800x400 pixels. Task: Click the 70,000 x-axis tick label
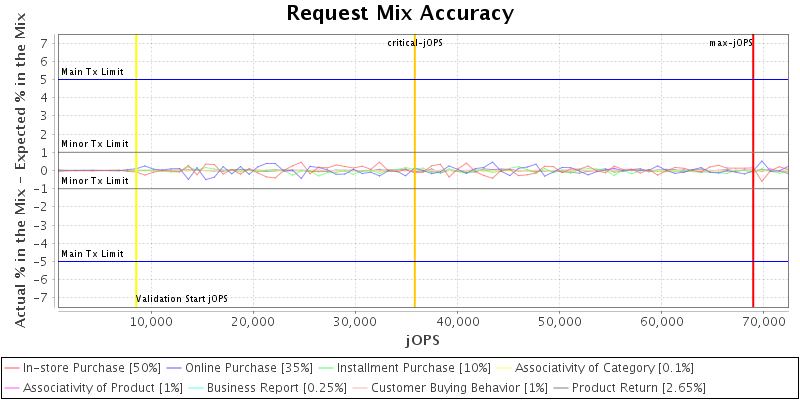pos(764,321)
